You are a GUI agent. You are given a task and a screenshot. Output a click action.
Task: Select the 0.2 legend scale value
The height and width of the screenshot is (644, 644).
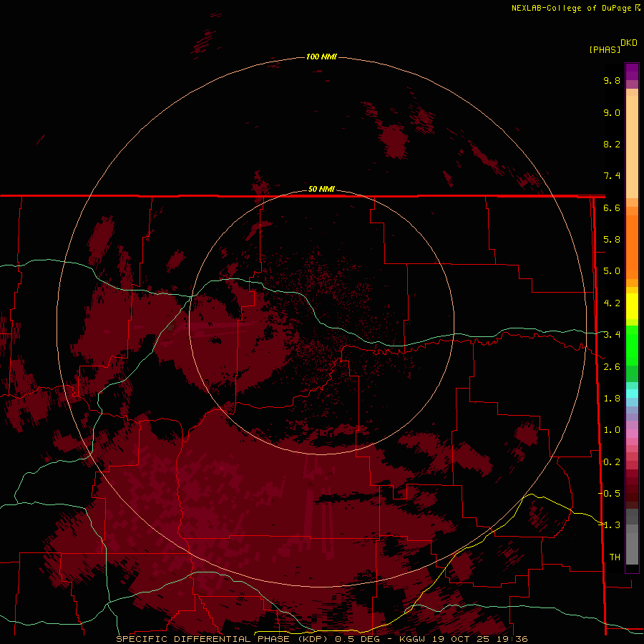[612, 462]
